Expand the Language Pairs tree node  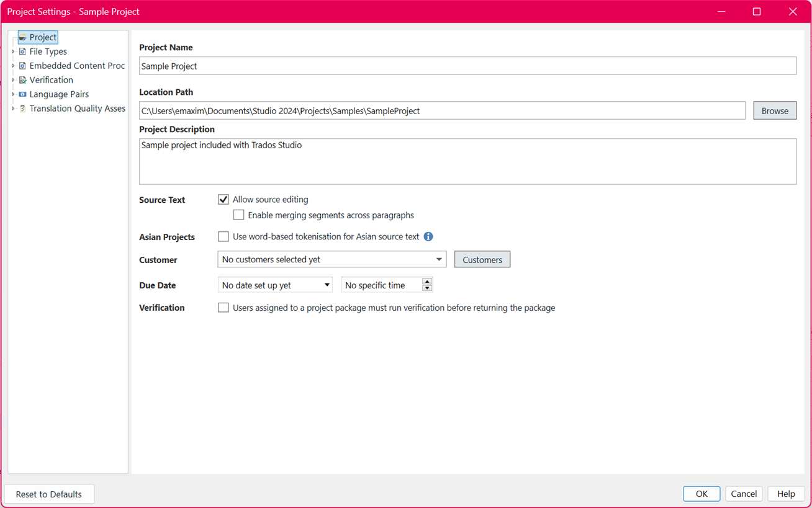[x=14, y=95]
